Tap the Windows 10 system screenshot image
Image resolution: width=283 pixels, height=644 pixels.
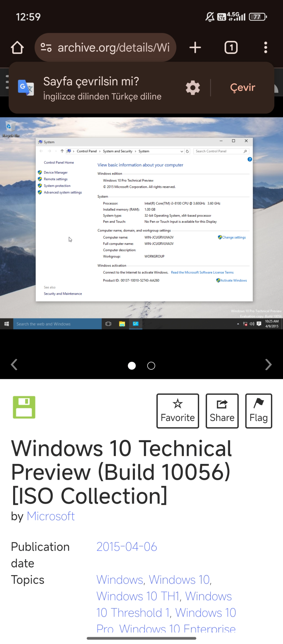pyautogui.click(x=141, y=223)
